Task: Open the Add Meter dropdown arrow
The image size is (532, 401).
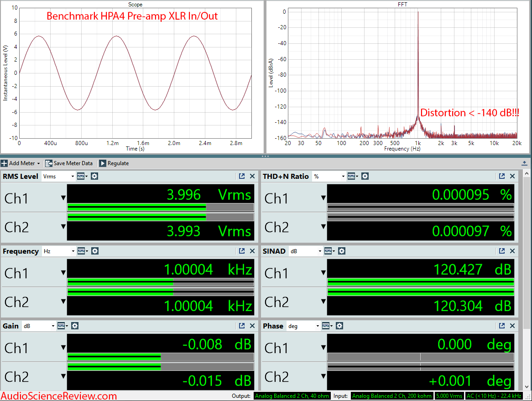Action: [38, 163]
